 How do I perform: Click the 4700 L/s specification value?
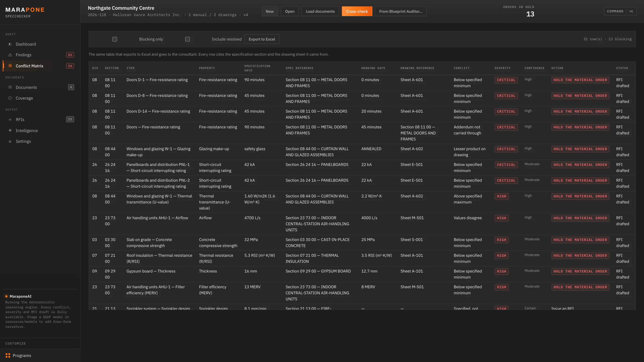point(252,218)
